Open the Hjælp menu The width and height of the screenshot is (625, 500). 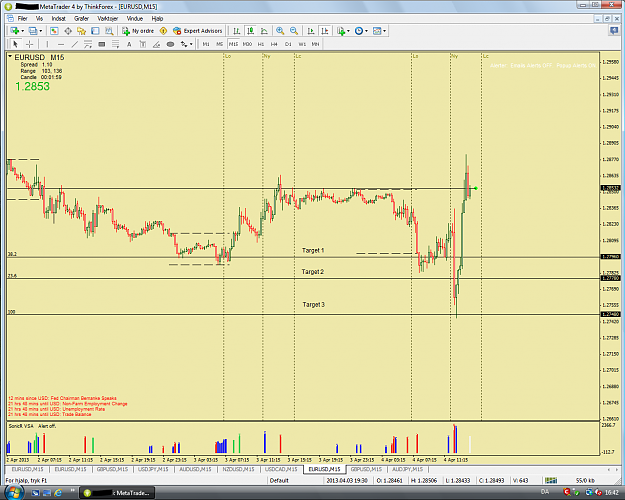click(x=157, y=19)
